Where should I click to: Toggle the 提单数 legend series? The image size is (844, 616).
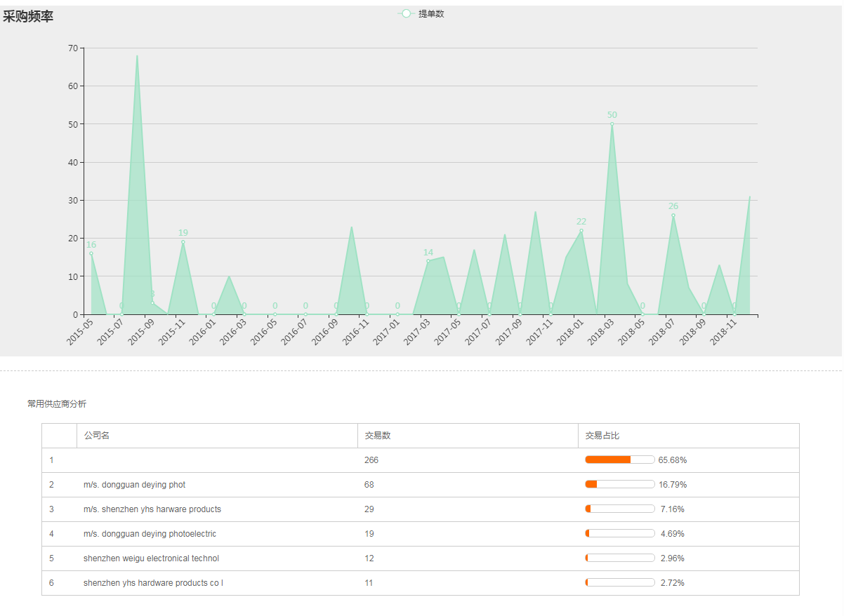coord(421,13)
